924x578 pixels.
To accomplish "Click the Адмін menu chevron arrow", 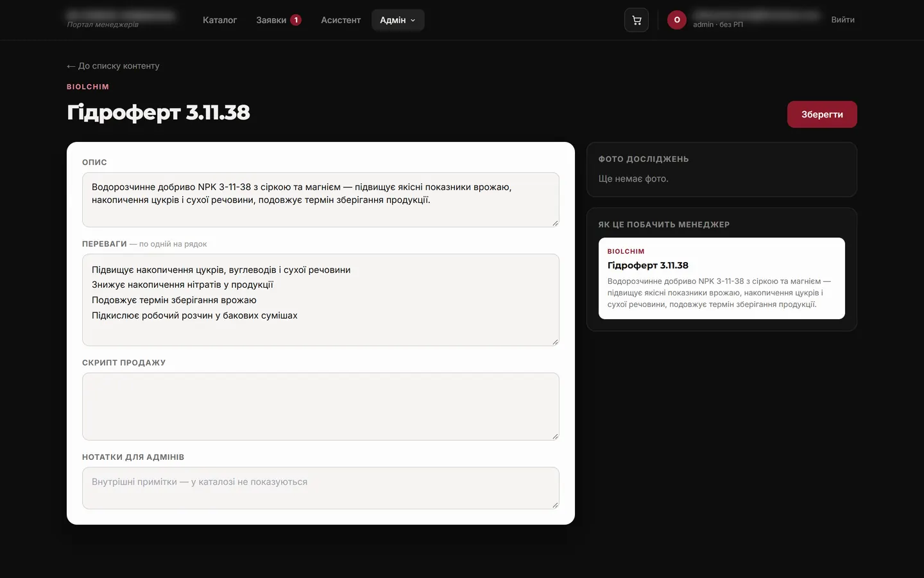I will [413, 21].
